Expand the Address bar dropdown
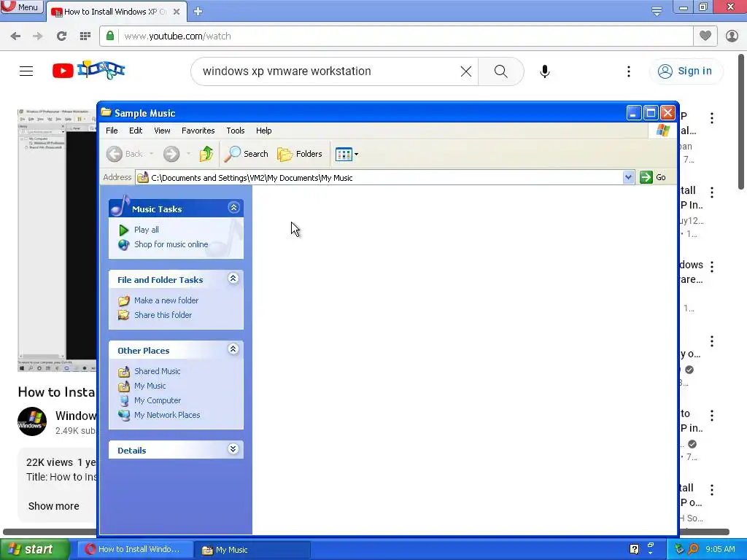This screenshot has width=747, height=560. click(x=628, y=177)
